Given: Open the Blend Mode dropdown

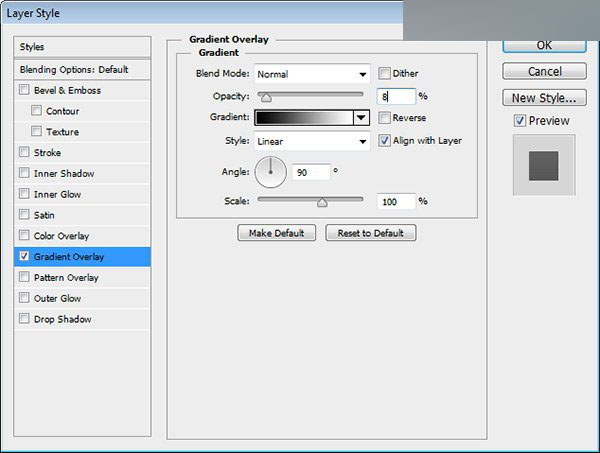Looking at the screenshot, I should pos(312,74).
